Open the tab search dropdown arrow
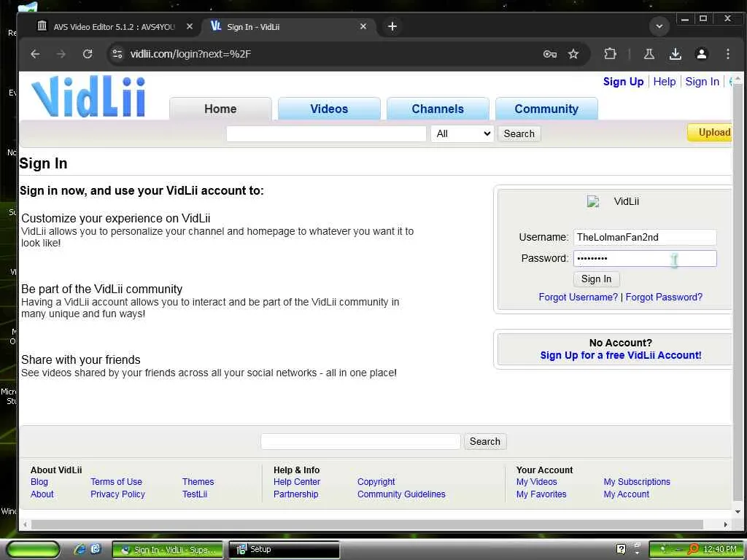 pos(659,27)
